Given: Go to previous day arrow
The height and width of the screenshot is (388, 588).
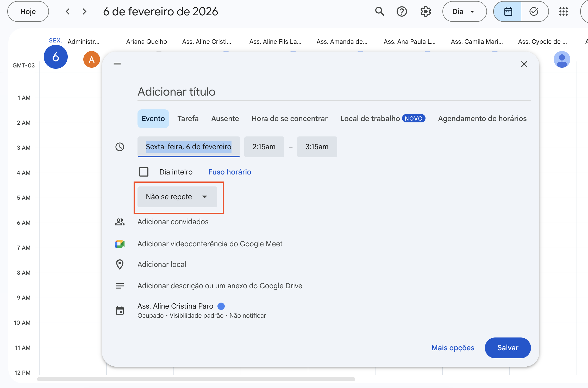Looking at the screenshot, I should [x=68, y=11].
